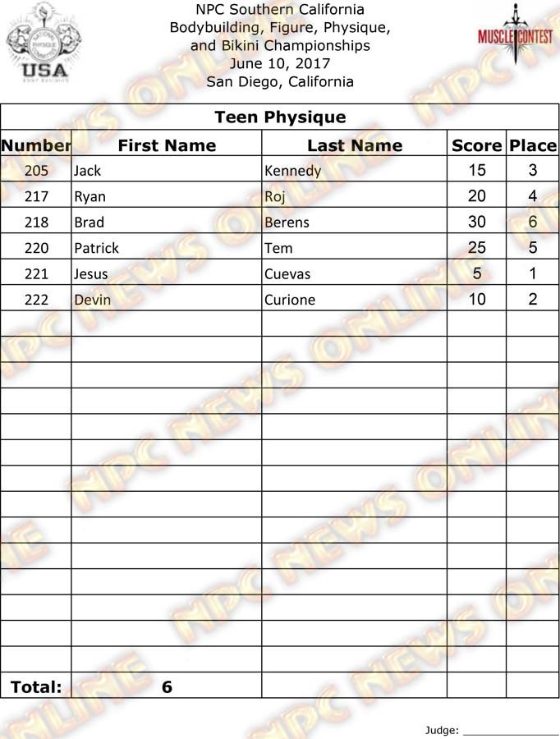Select the last name Cuevas cell
This screenshot has width=560, height=739.
point(287,273)
